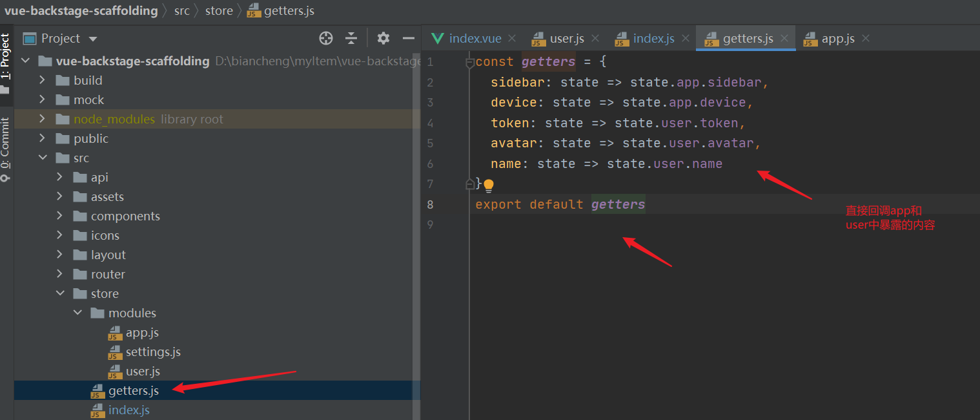Click the fold marker beside const getters
Screen dimensions: 980x420
click(x=470, y=62)
